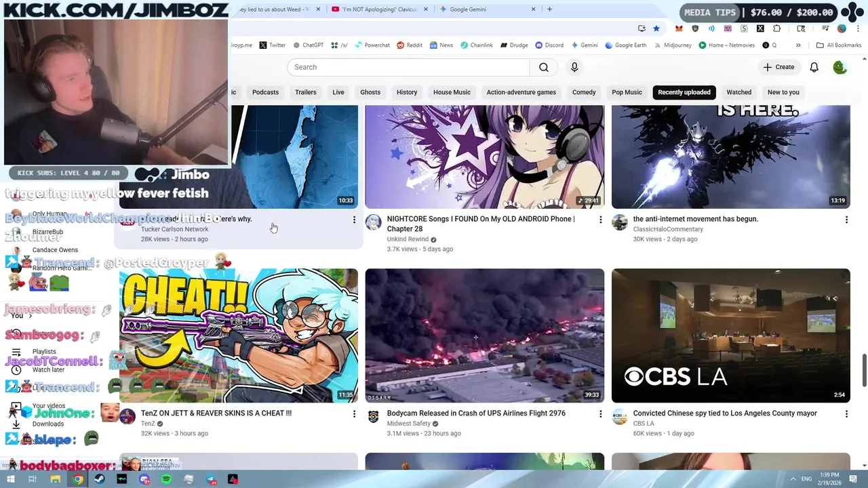Viewport: 868px width, 488px height.
Task: Click the page vertical scrollbar thumb
Action: (864, 371)
